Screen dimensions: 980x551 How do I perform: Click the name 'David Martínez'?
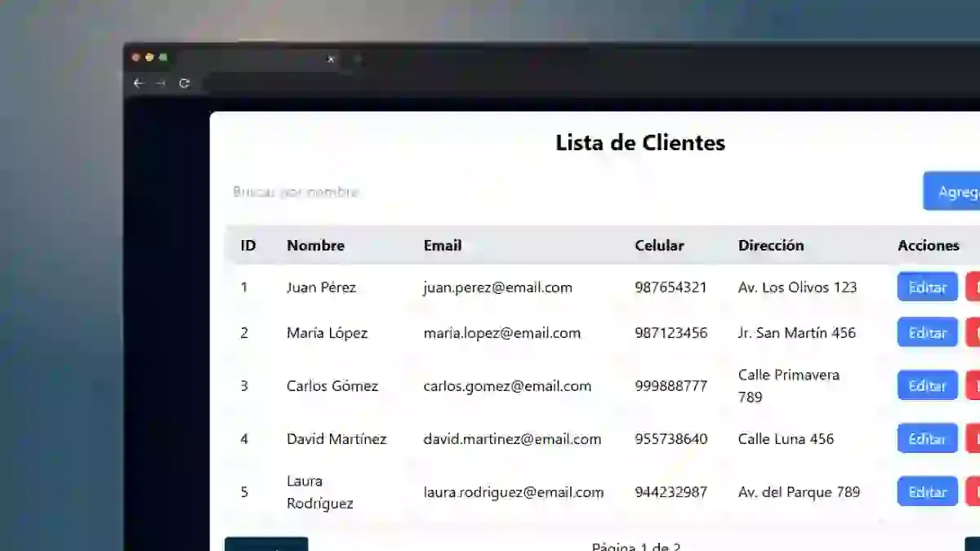336,439
